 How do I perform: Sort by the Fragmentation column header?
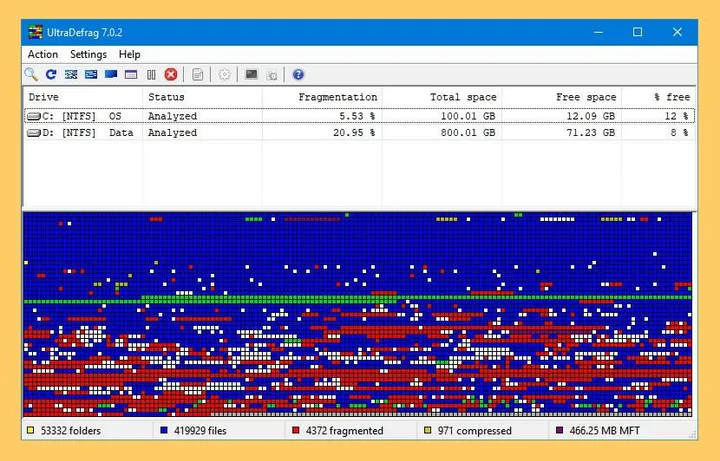[x=322, y=97]
